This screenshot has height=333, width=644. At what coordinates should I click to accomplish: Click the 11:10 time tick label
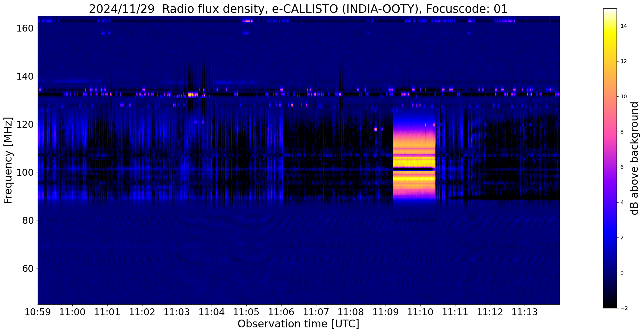coord(421,312)
